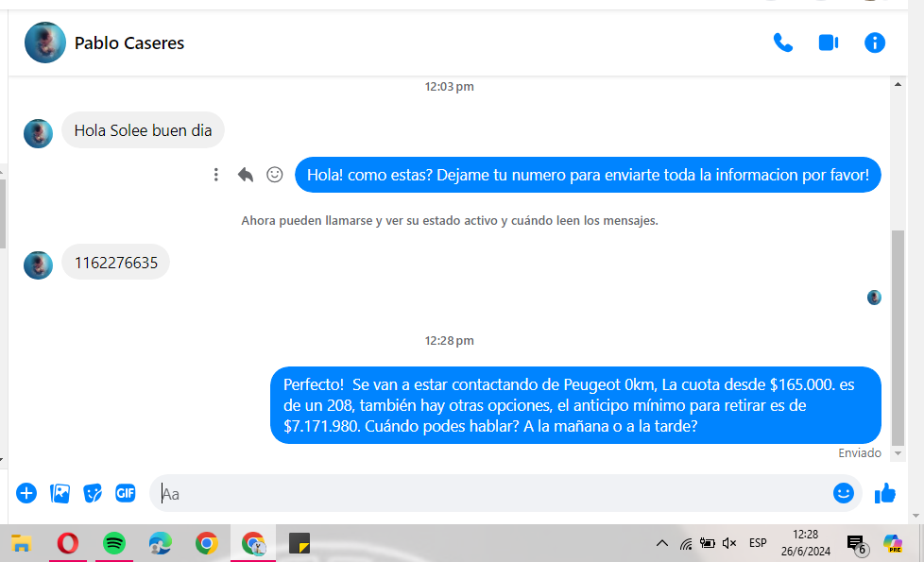
Task: Open Spotify from taskbar
Action: pos(113,543)
